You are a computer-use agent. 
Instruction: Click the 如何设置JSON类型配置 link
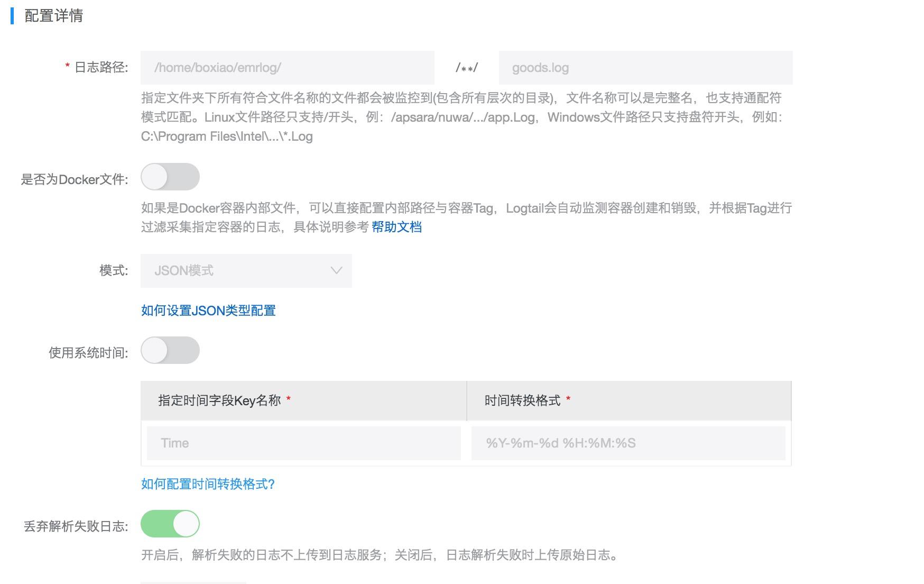point(208,311)
